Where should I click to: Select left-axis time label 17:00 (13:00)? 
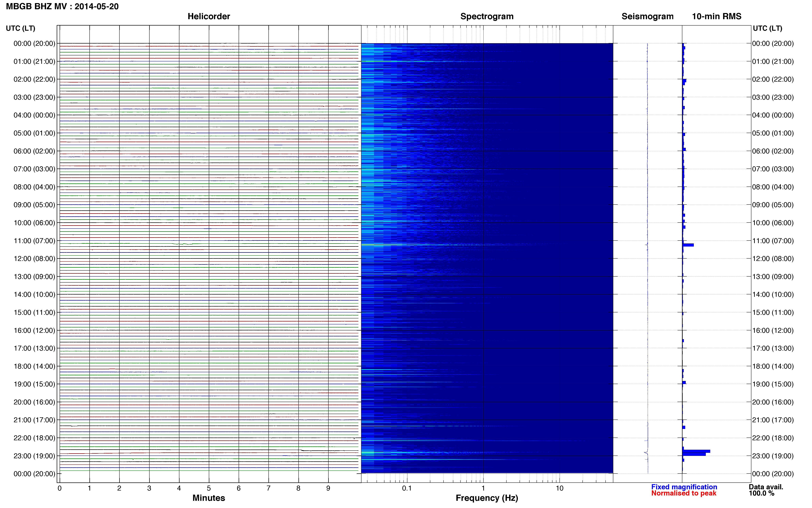34,348
